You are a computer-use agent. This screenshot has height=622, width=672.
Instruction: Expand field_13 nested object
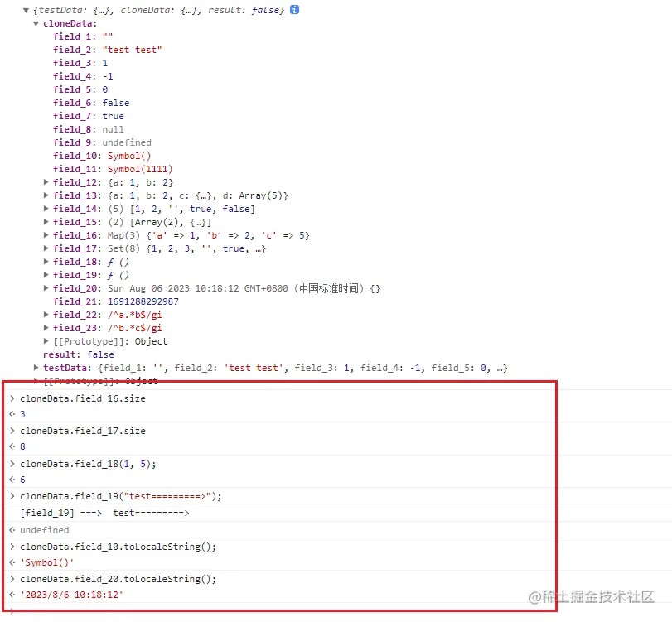[46, 195]
